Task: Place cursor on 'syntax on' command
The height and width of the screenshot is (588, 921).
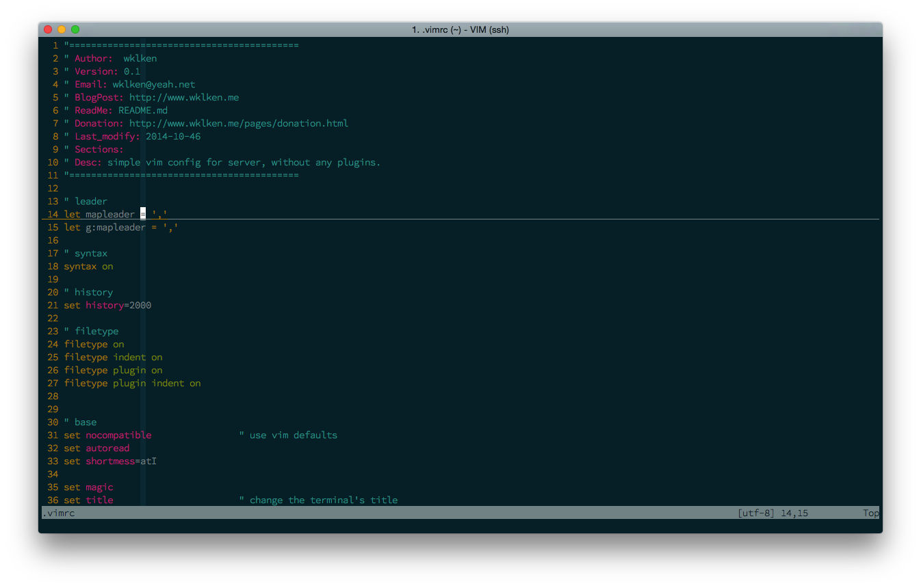Action: 88,266
